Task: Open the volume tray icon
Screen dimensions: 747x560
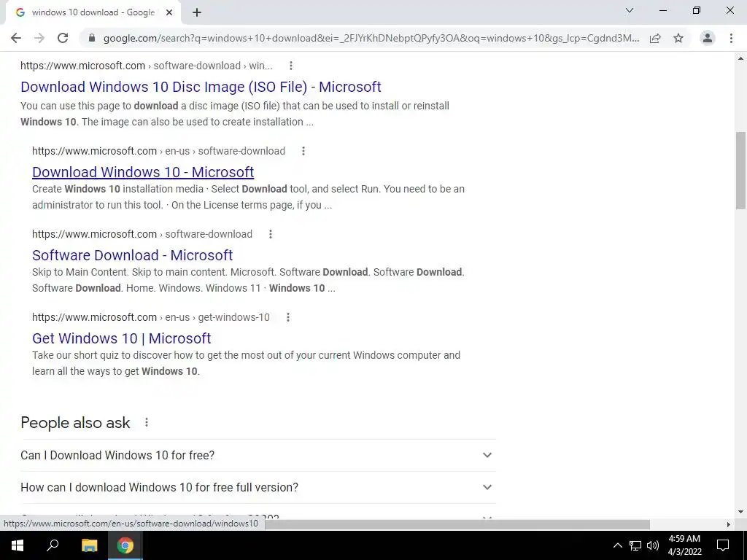Action: pyautogui.click(x=653, y=545)
